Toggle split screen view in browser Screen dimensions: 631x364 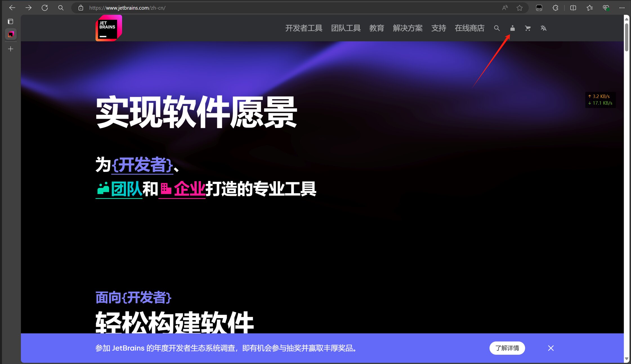[573, 8]
